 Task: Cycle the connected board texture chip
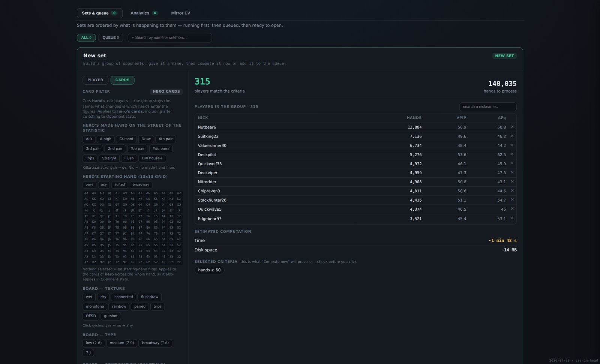pos(123,297)
